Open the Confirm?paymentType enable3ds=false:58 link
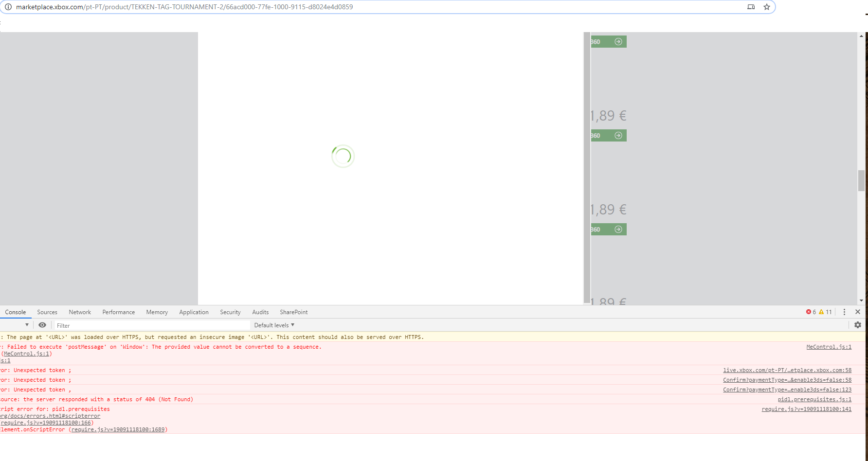 tap(787, 380)
